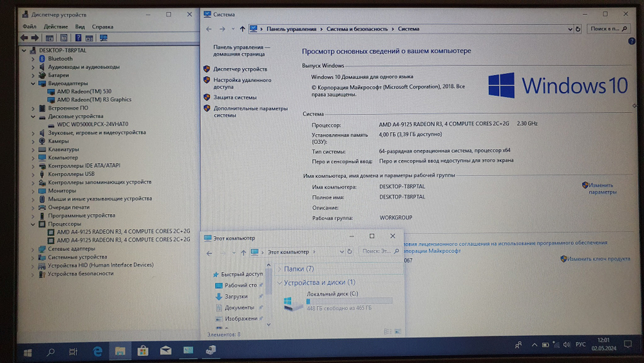The height and width of the screenshot is (363, 644).
Task: Open Device Manager taskbar icon
Action: click(x=211, y=350)
